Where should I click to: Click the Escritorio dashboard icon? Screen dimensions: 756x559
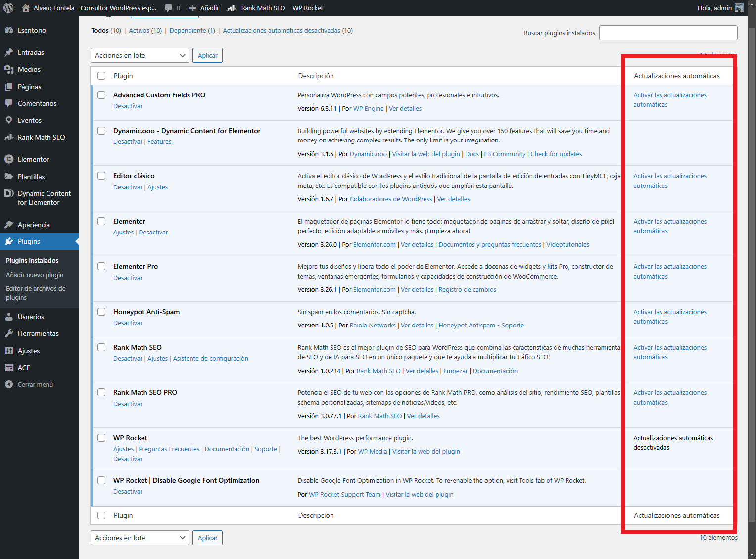pyautogui.click(x=9, y=30)
